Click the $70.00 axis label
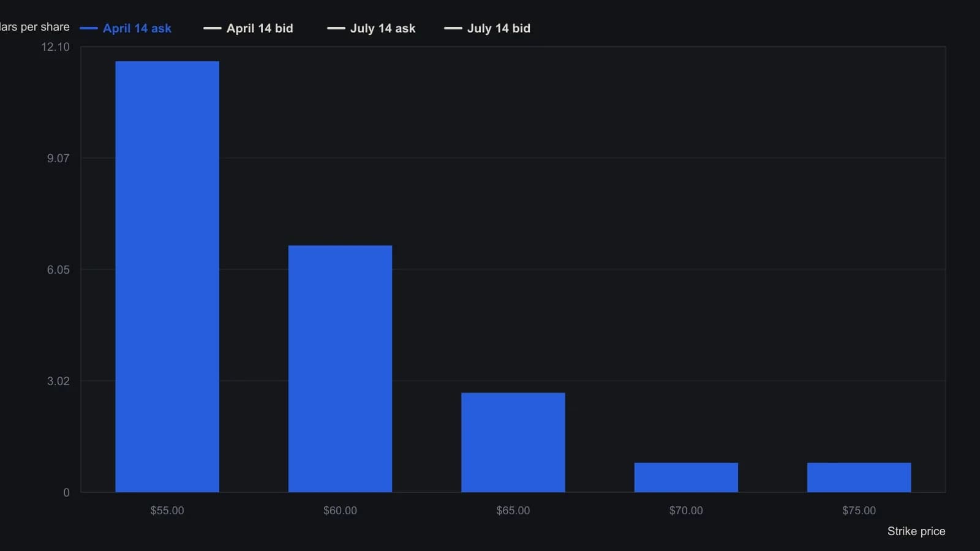The height and width of the screenshot is (551, 980). 686,511
